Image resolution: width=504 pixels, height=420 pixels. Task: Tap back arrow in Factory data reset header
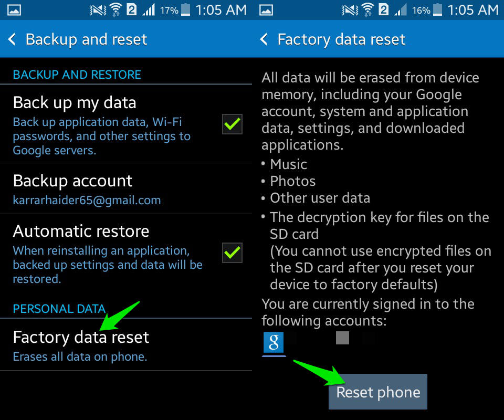point(264,39)
